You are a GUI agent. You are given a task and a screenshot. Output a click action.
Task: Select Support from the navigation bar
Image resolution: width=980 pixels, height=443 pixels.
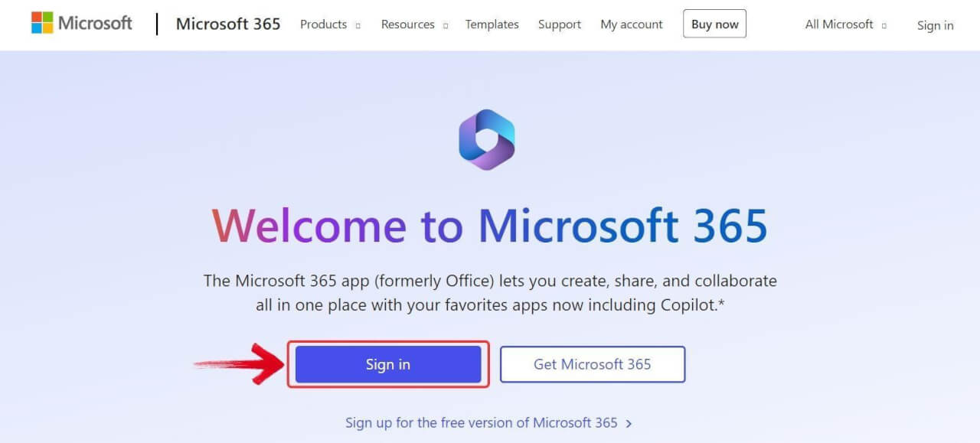tap(559, 24)
